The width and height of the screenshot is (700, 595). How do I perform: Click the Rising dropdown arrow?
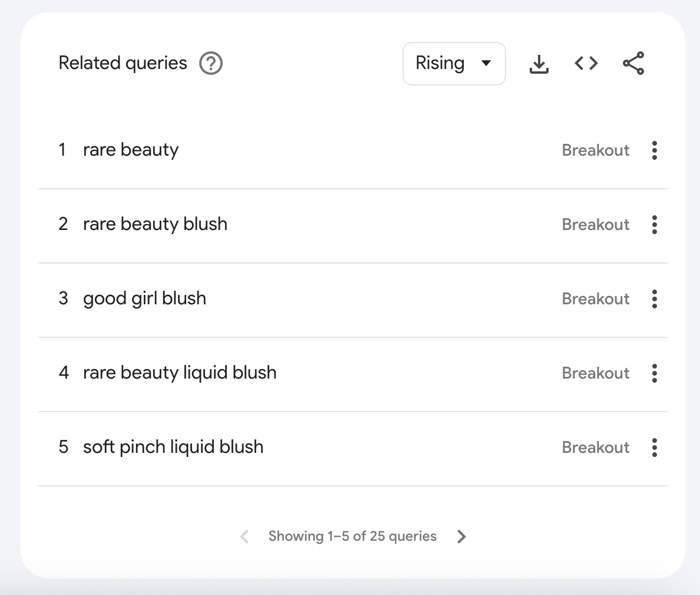pos(487,63)
